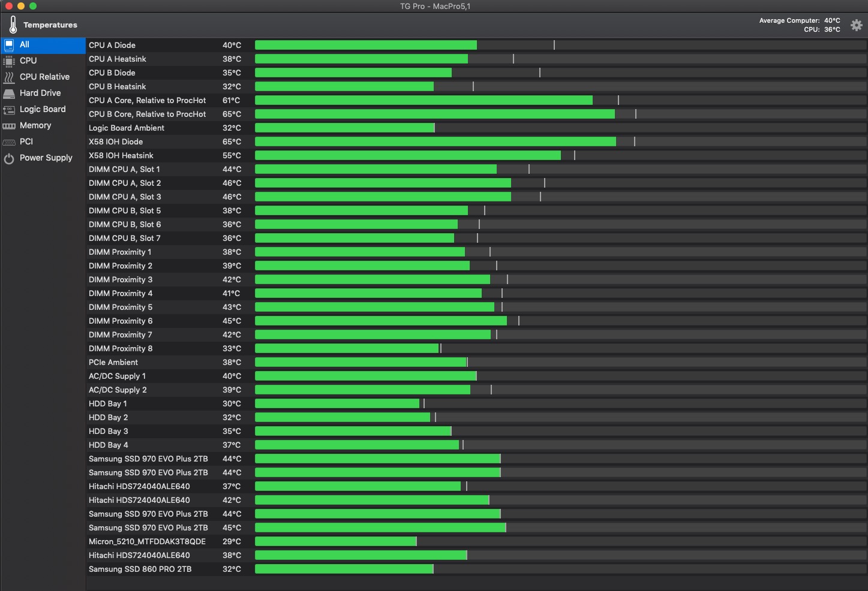
Task: Select the DIMM Proximity 1 row label
Action: 120,252
